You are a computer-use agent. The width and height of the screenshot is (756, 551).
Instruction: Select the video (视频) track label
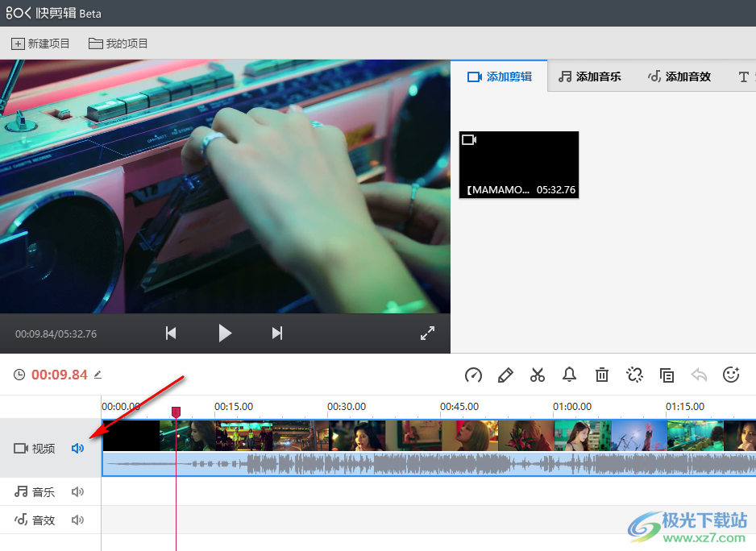click(x=34, y=449)
